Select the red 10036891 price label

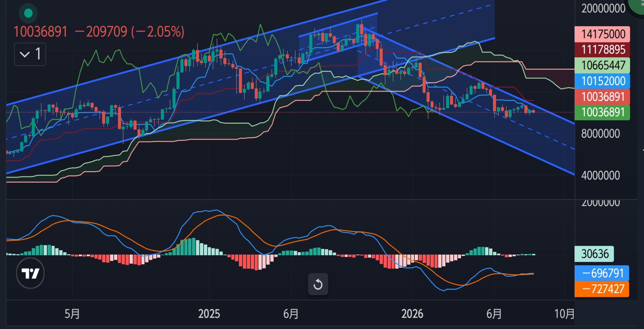tap(602, 97)
